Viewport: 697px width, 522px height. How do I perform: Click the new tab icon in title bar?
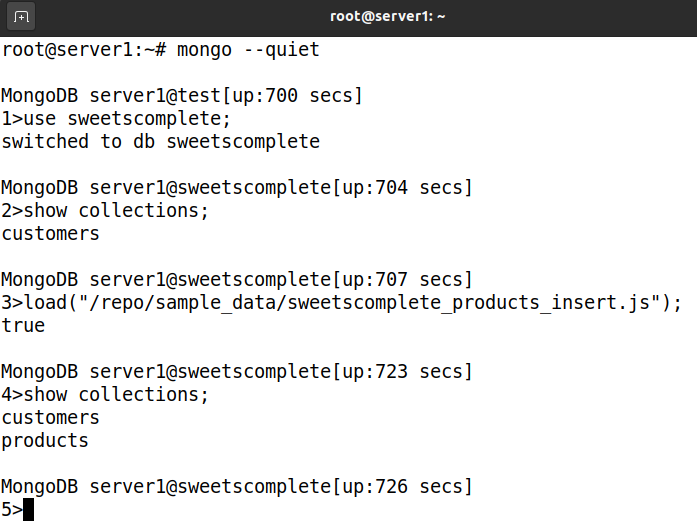(22, 17)
